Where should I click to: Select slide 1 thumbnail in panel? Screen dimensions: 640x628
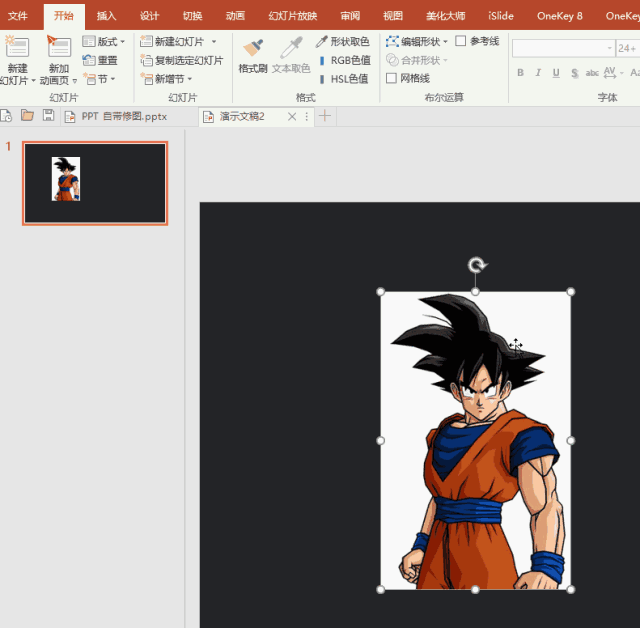(x=95, y=183)
